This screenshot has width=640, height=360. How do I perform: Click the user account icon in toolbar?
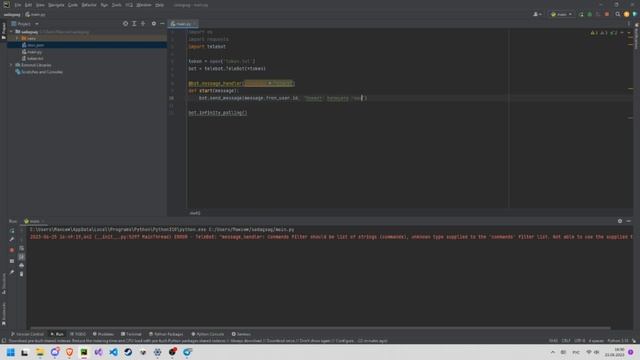pos(537,14)
